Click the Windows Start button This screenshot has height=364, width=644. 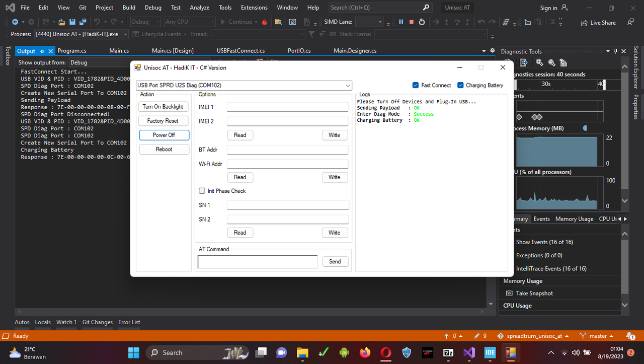click(133, 352)
